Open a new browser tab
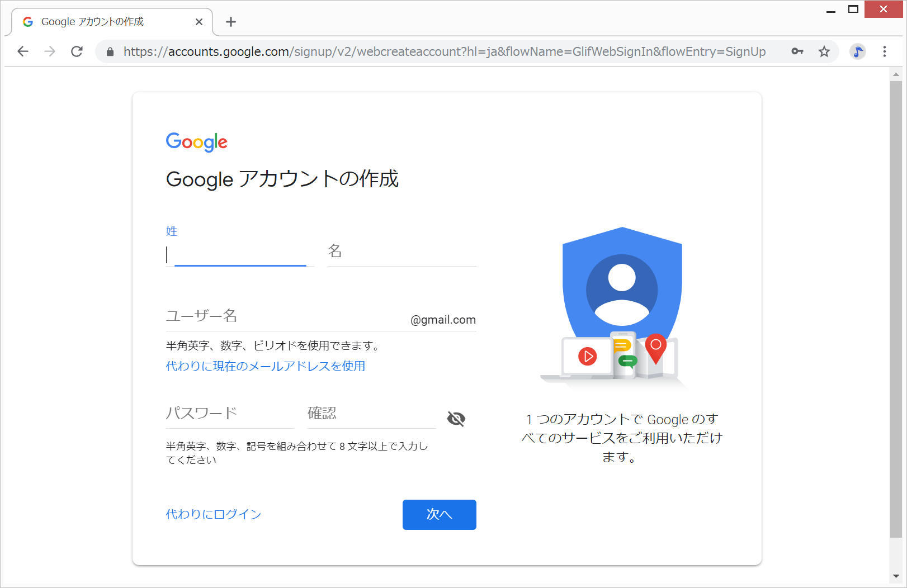This screenshot has height=588, width=907. tap(231, 22)
